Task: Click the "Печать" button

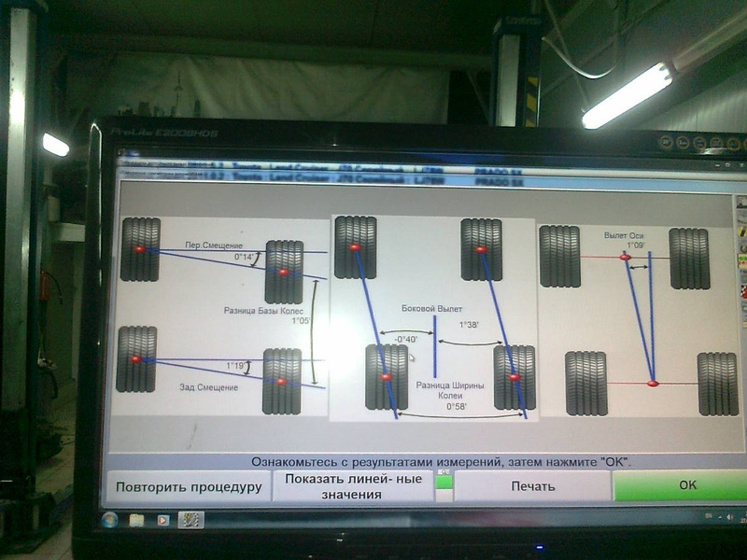Action: click(x=532, y=486)
